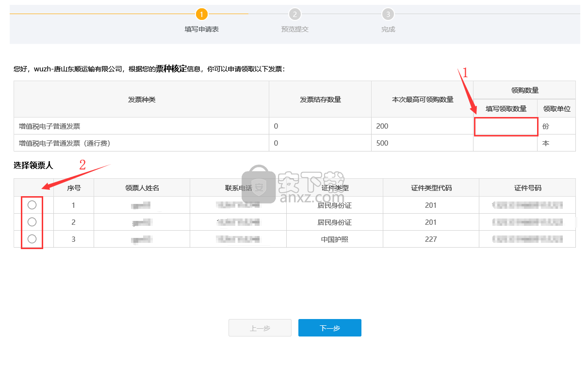The width and height of the screenshot is (588, 370).
Task: Click the 上一步 button
Action: coord(260,328)
